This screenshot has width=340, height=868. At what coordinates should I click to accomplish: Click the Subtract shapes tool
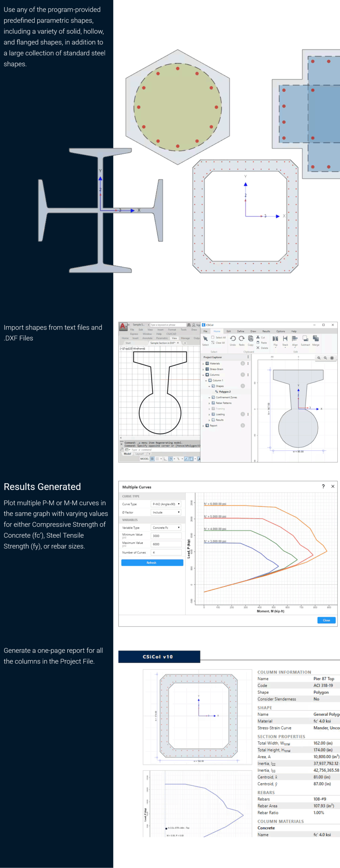click(x=305, y=339)
